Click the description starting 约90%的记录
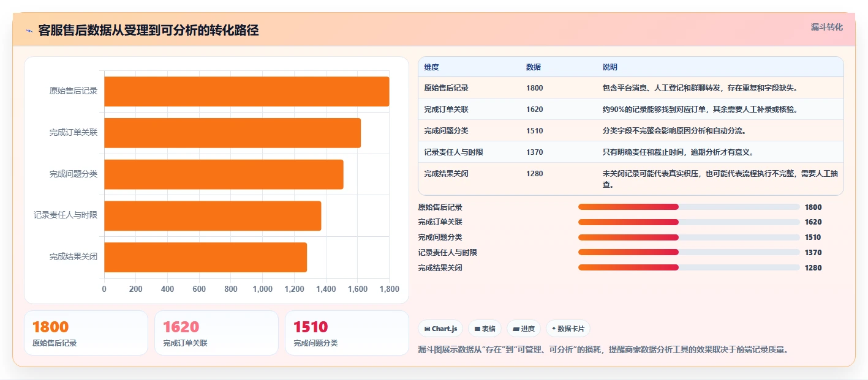This screenshot has width=868, height=380. pyautogui.click(x=700, y=110)
